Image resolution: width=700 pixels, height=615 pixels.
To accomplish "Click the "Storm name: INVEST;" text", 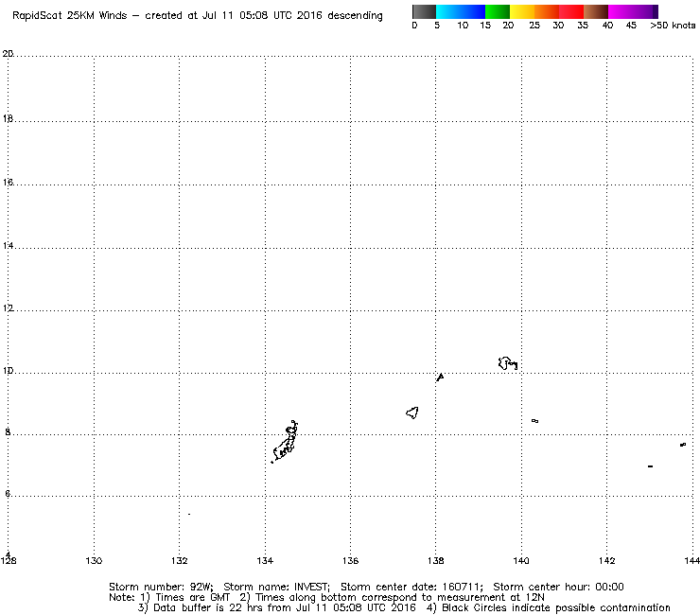I will [276, 587].
